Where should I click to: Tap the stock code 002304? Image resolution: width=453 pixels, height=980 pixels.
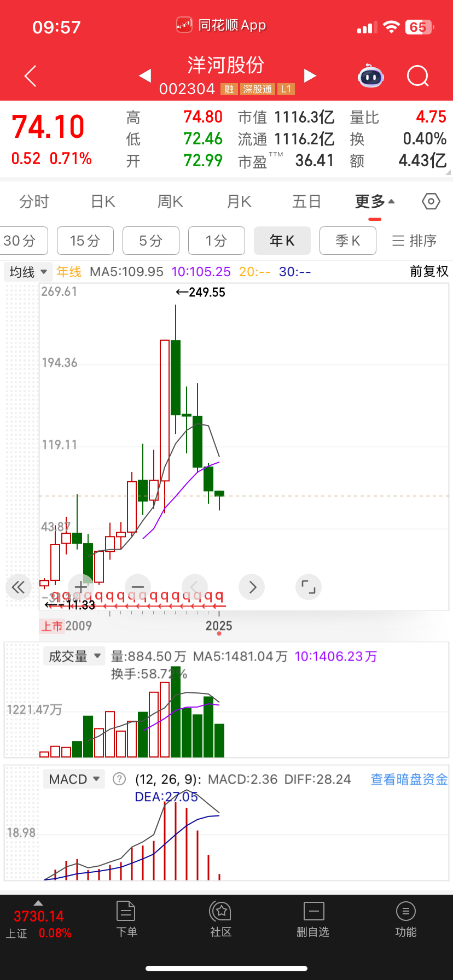(187, 89)
